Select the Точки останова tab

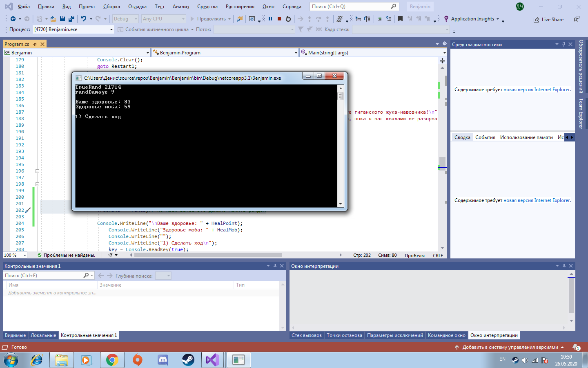(x=344, y=335)
